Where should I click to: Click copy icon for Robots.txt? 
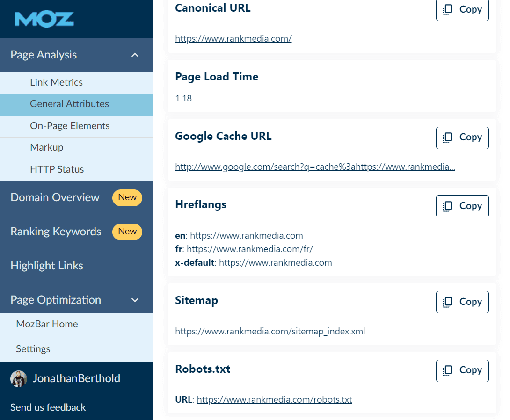pos(448,370)
